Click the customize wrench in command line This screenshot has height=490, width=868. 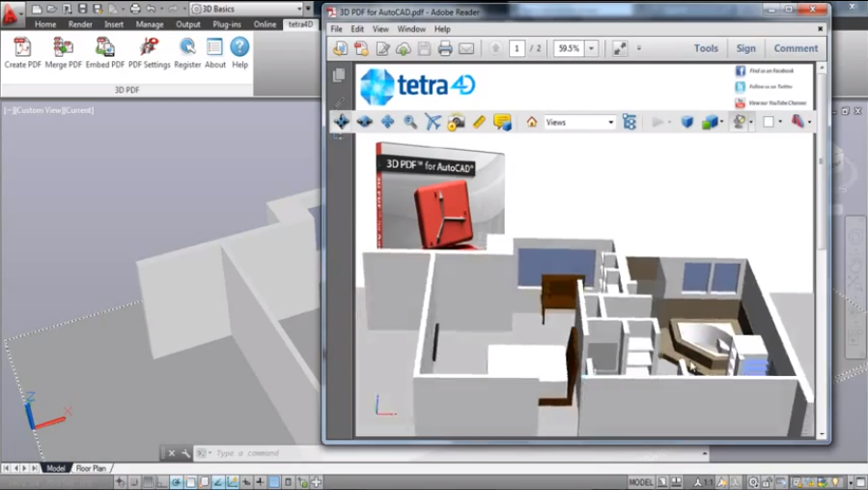pyautogui.click(x=185, y=453)
